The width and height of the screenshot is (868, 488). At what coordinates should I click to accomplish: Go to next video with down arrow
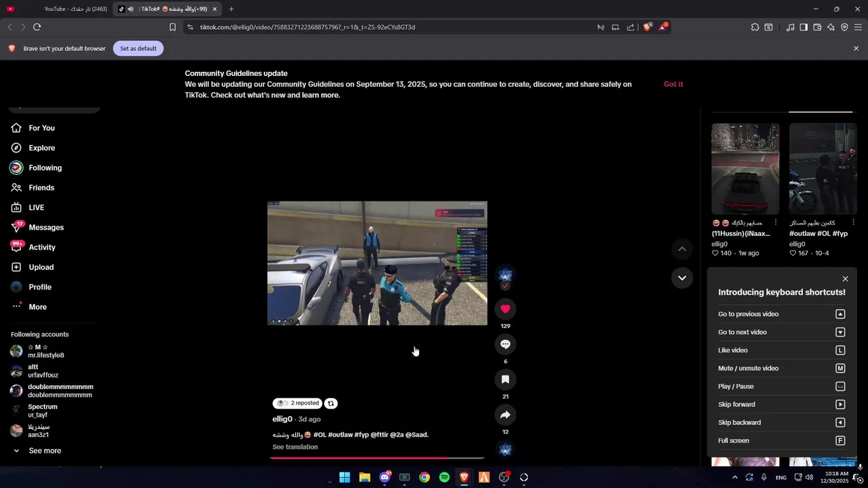tap(682, 278)
